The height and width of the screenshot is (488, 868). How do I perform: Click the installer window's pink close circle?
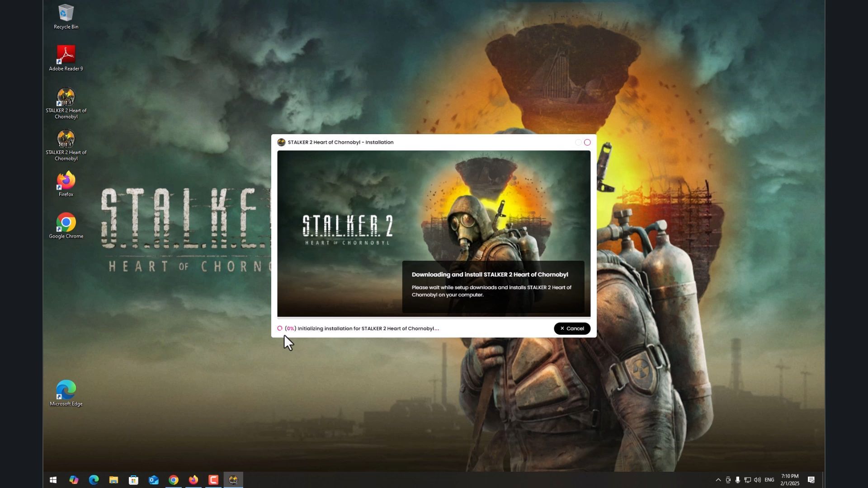(587, 142)
